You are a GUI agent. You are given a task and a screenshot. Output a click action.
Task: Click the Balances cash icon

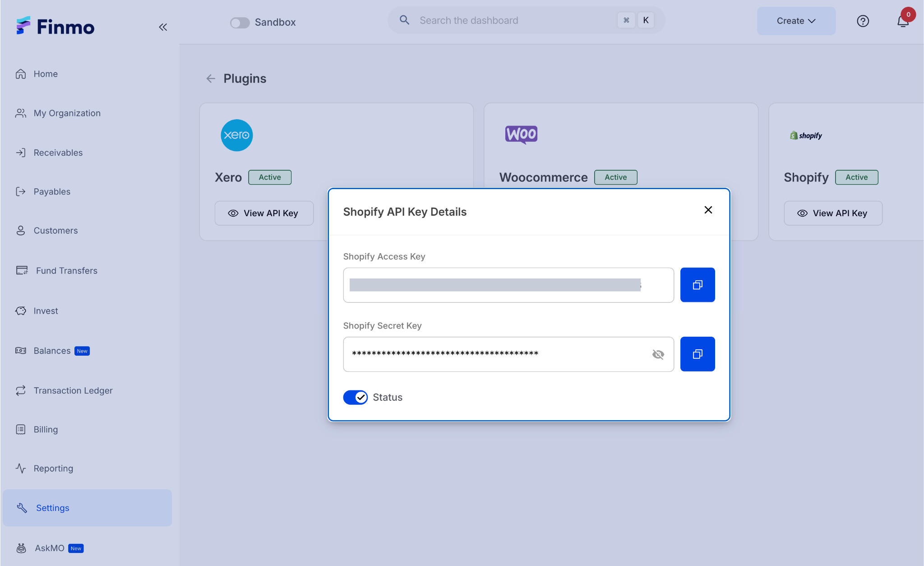(x=21, y=351)
